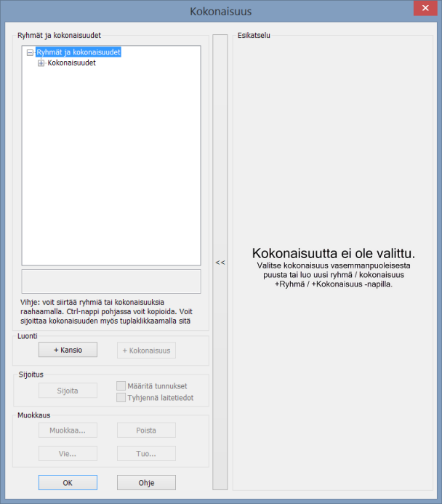Toggle the 'Tyhjennä laitetiedot' checkbox
Screen dimensions: 442x504
pyautogui.click(x=121, y=398)
